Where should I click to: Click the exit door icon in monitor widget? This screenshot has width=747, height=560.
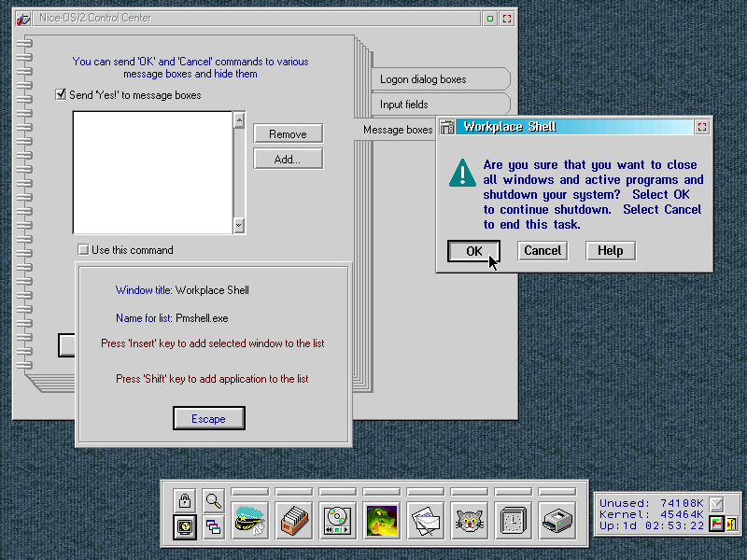[x=731, y=524]
